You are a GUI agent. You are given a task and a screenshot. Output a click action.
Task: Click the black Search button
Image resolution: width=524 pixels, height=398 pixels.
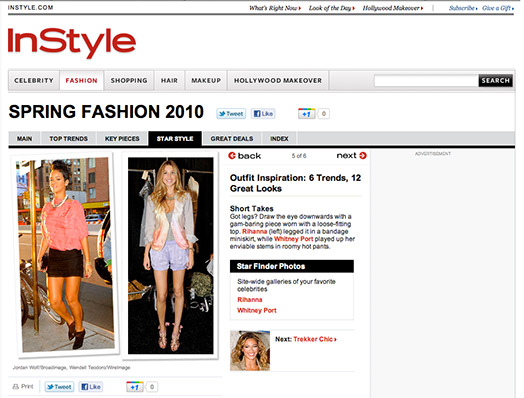[496, 81]
